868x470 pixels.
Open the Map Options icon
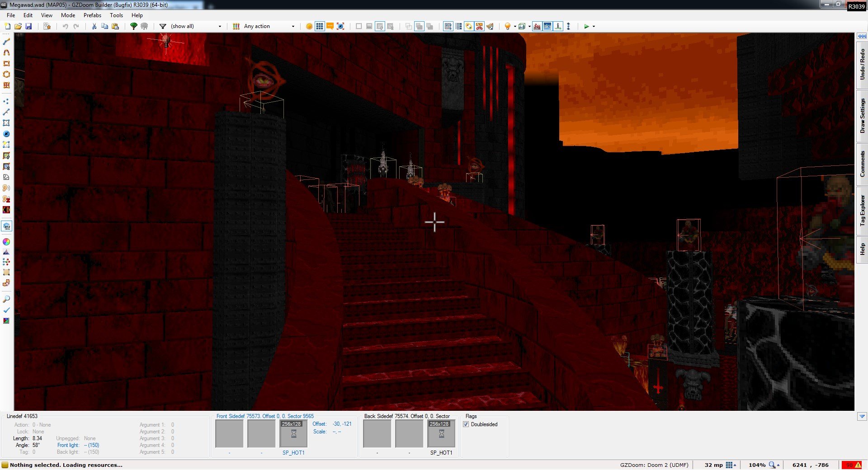47,26
